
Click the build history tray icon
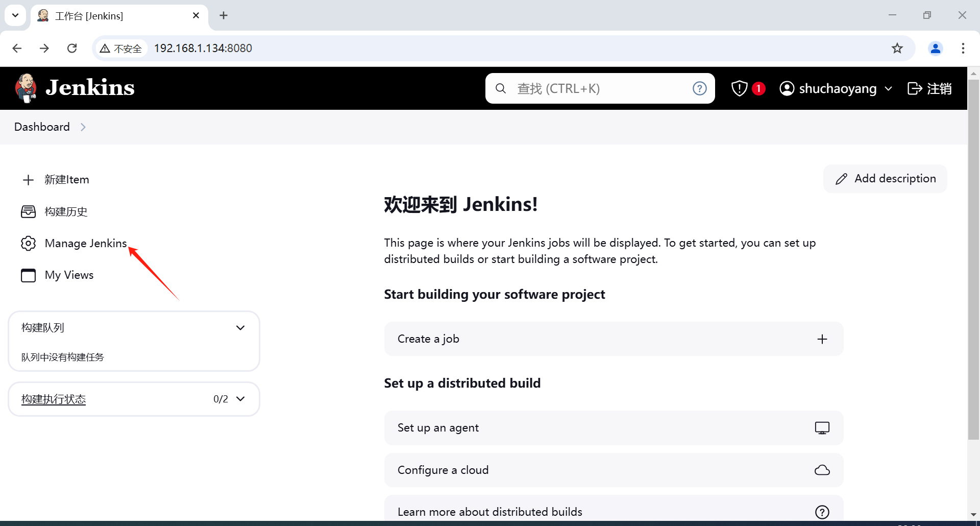point(28,211)
